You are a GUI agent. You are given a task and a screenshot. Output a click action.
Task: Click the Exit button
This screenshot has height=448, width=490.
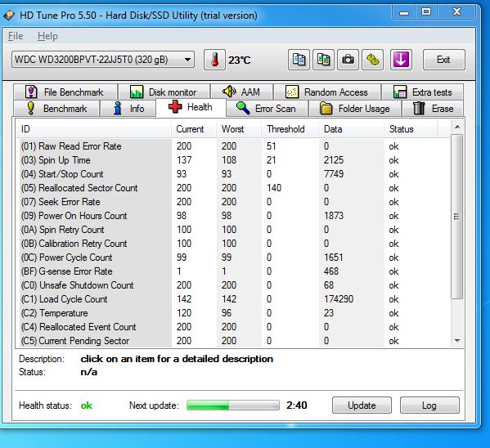(443, 60)
